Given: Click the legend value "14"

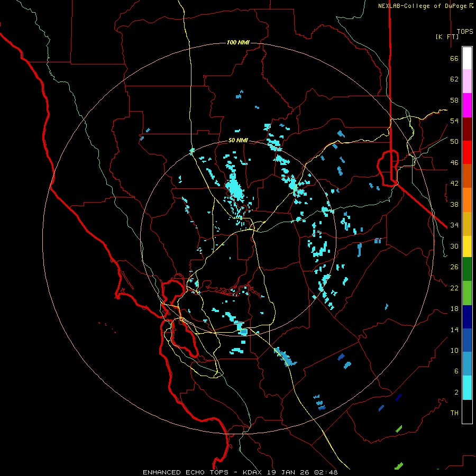Looking at the screenshot, I should [454, 329].
